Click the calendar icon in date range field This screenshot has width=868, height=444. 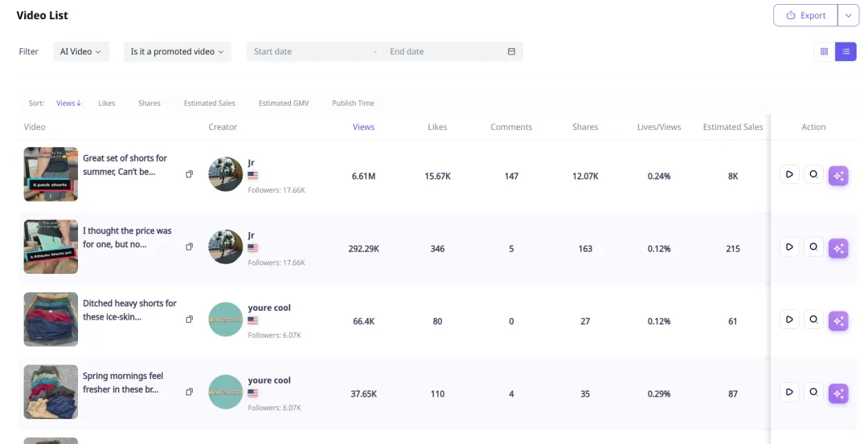[x=511, y=51]
